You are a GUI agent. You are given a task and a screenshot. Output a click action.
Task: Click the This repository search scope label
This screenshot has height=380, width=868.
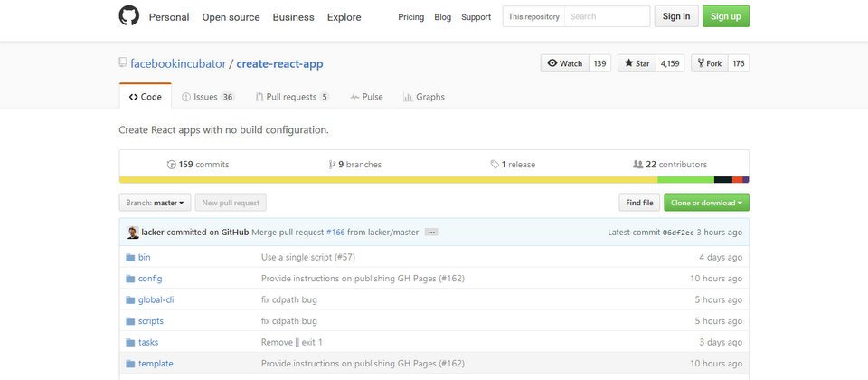pos(533,16)
